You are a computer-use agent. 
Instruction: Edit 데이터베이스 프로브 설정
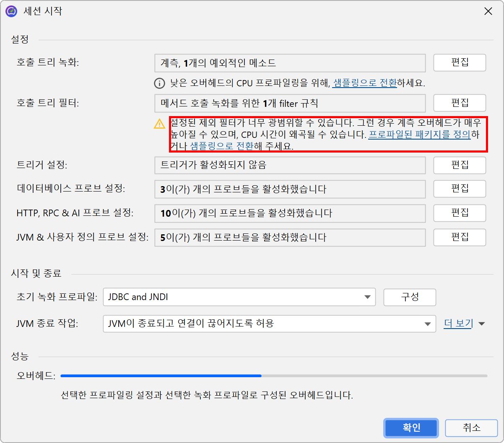(459, 189)
